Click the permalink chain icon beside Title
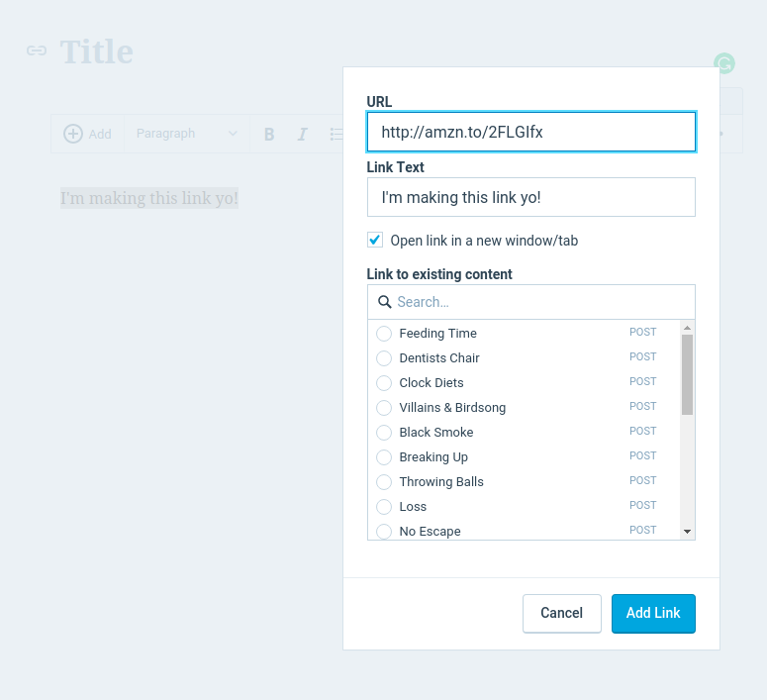 coord(37,50)
